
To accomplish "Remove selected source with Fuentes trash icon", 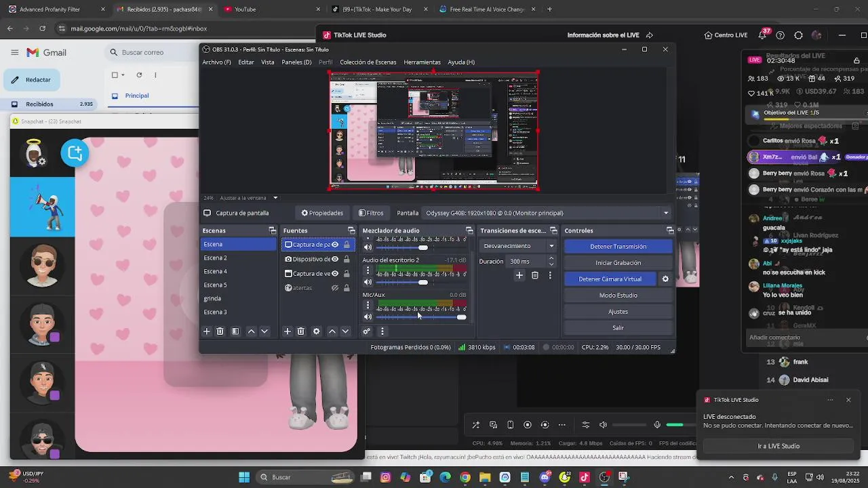I will point(301,331).
